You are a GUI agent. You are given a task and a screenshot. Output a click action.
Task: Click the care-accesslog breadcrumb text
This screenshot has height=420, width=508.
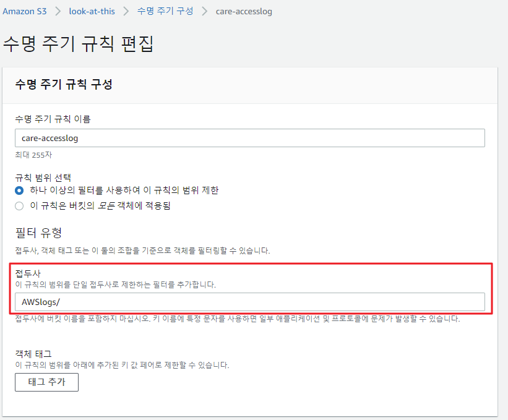pos(244,11)
